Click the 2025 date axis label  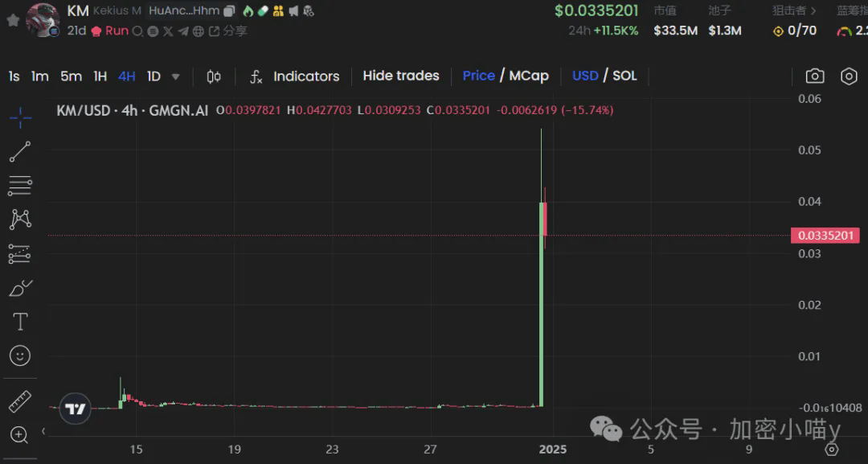click(552, 449)
